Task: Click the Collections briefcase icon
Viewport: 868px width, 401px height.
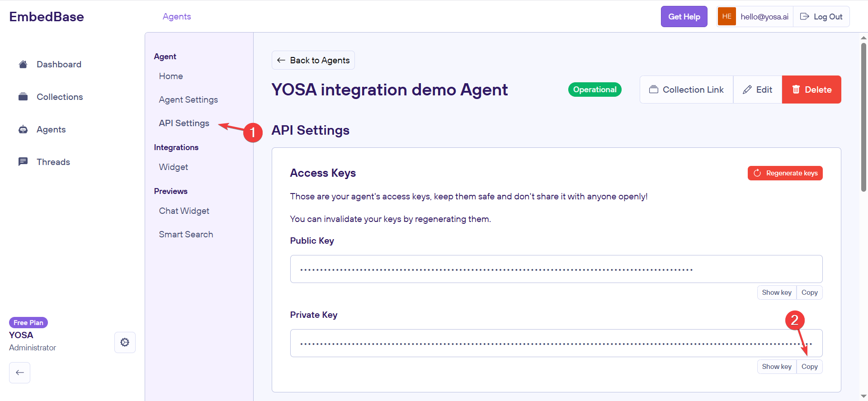Action: click(23, 97)
